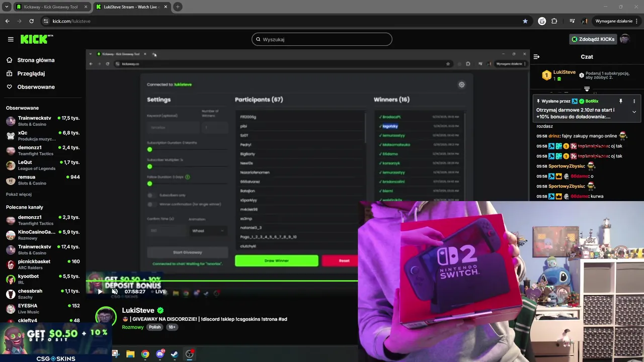Open the Kick extension icon in toolbar
Image resolution: width=644 pixels, height=362 pixels.
tap(542, 21)
